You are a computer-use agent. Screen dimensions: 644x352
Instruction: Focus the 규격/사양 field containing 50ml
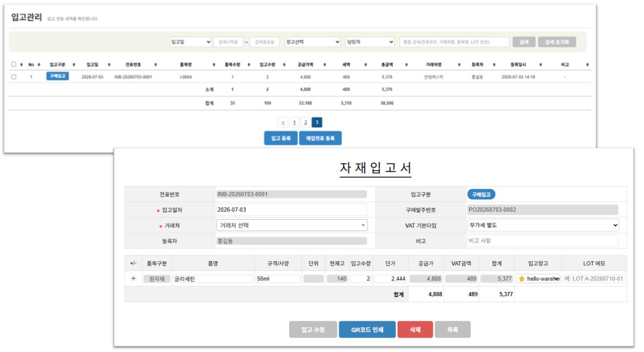pyautogui.click(x=278, y=279)
